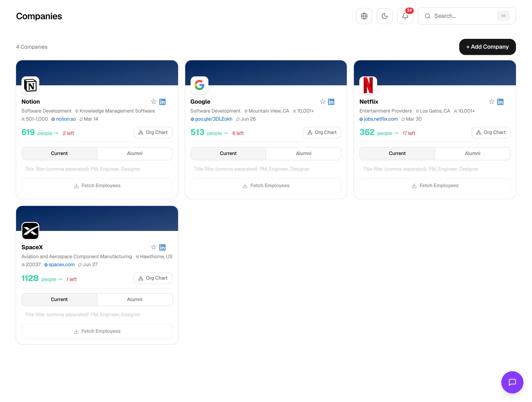This screenshot has height=402, width=532.
Task: Open Notion's LinkedIn icon
Action: tap(163, 102)
